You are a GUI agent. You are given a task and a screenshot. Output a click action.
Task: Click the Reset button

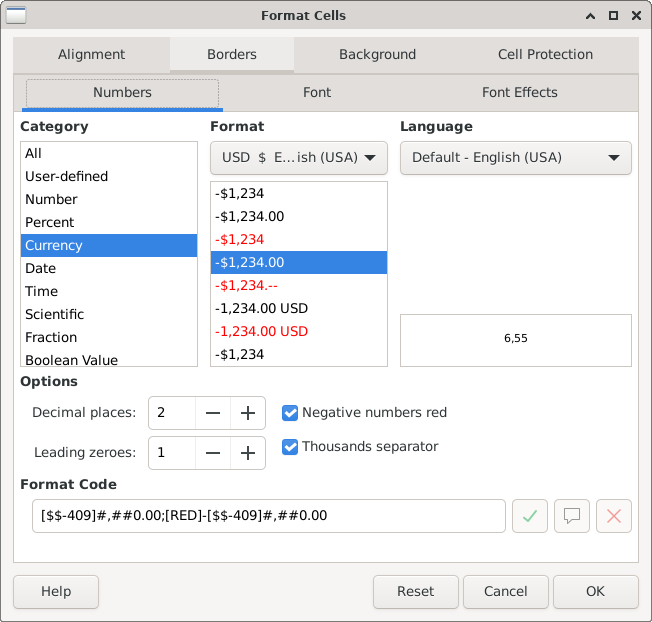click(x=416, y=591)
